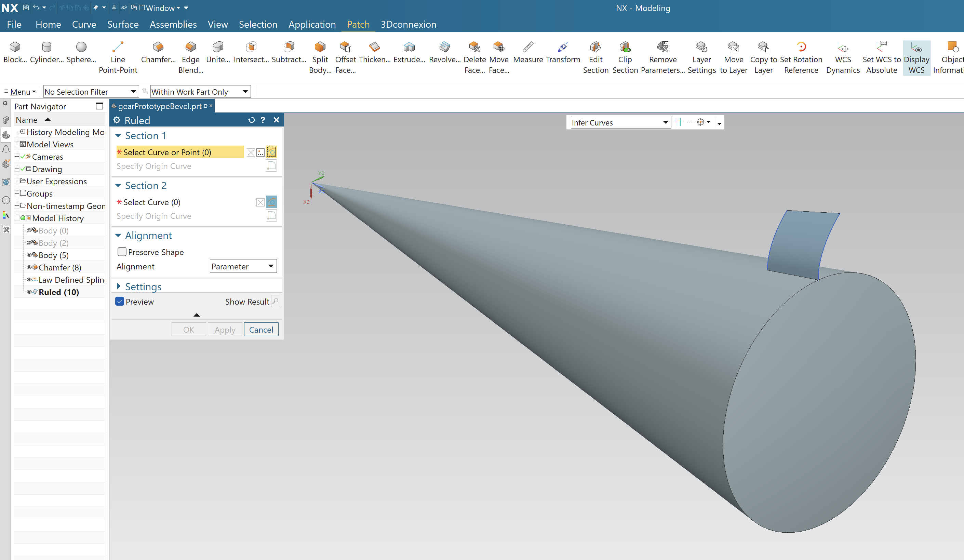Uncheck the Preview checkbox
The image size is (964, 560).
pyautogui.click(x=120, y=302)
